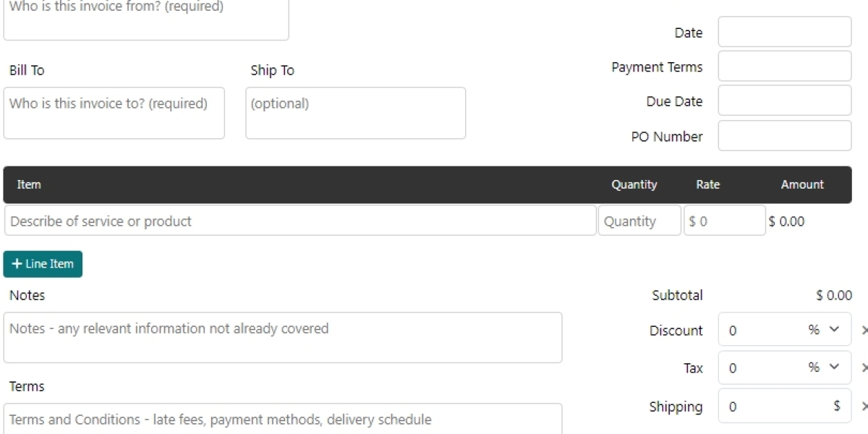Open the Tax percent type dropdown
Viewport: 868px width, 434px height.
point(824,367)
